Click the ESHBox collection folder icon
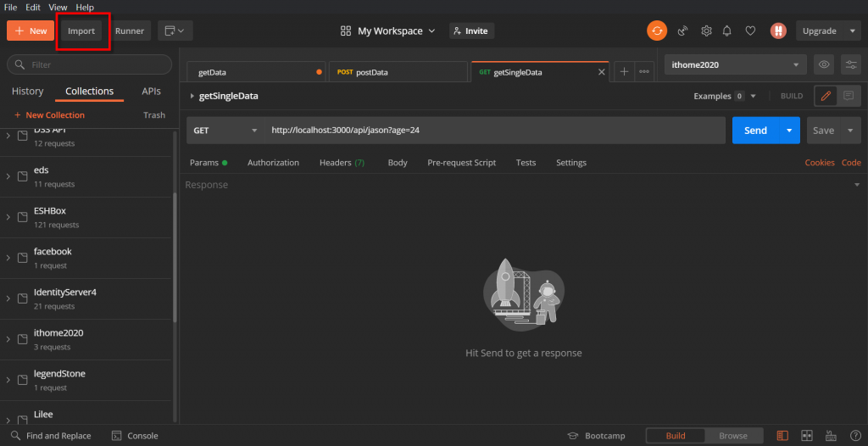 (x=23, y=217)
